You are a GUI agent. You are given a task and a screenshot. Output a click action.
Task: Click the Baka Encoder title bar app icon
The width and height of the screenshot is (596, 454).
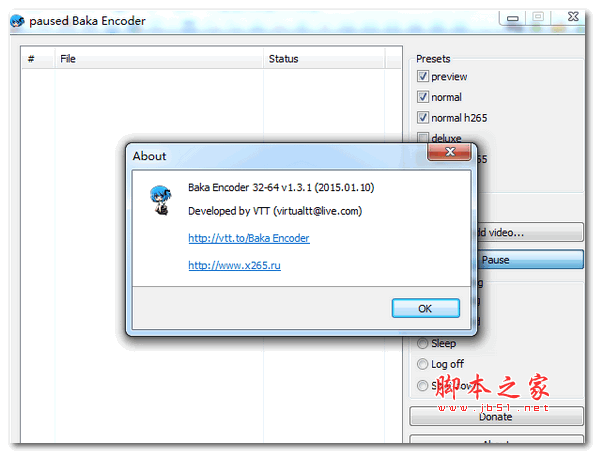17,21
